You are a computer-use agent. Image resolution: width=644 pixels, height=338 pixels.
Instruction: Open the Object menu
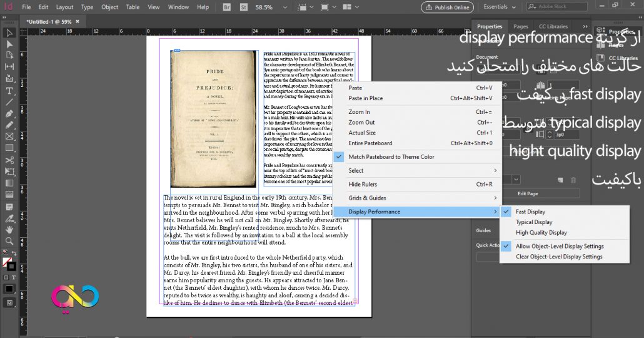[x=109, y=7]
